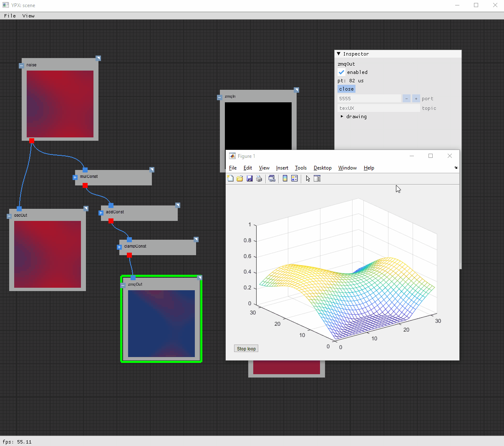Image resolution: width=504 pixels, height=446 pixels.
Task: Insert a legend via toolbar icon
Action: (x=295, y=178)
